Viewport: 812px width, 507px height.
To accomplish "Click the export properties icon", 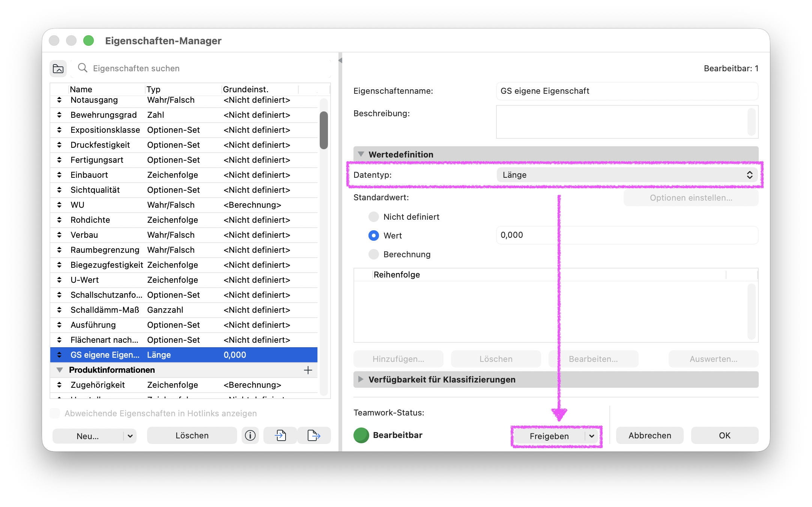I will click(x=314, y=435).
